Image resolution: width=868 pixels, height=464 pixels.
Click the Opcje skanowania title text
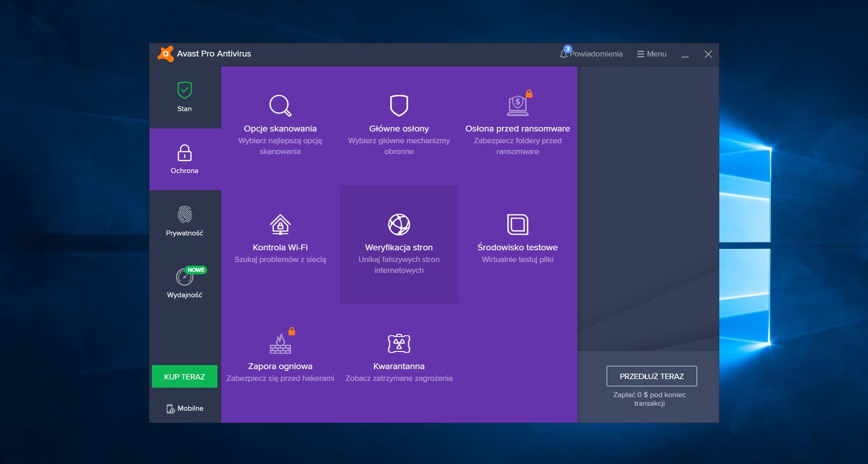pos(280,129)
